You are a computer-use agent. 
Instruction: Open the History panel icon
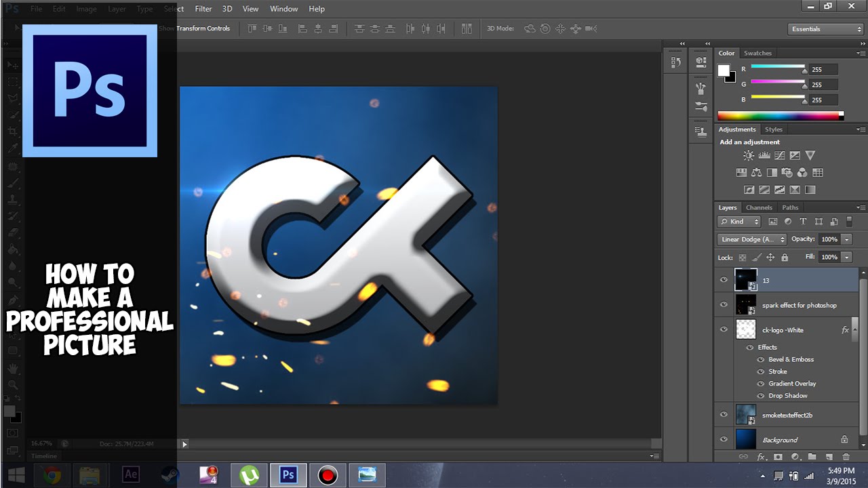pos(676,62)
